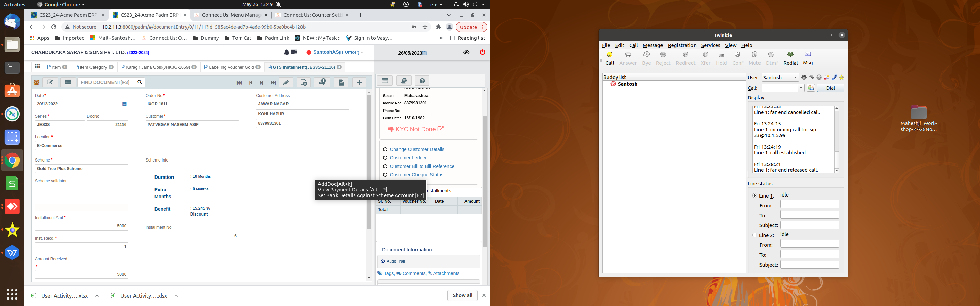Screen dimensions: 980x306
Task: Open Thunderbird in the Ubuntu dock
Action: click(12, 21)
